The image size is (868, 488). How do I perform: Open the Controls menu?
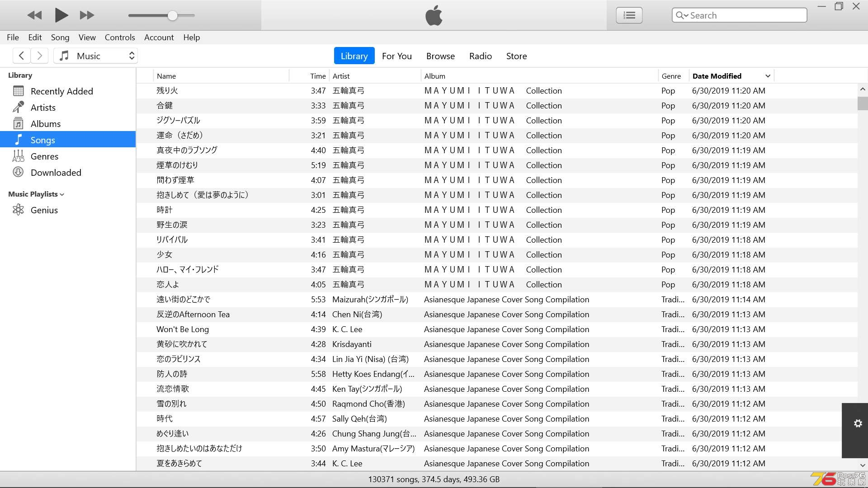(x=120, y=38)
